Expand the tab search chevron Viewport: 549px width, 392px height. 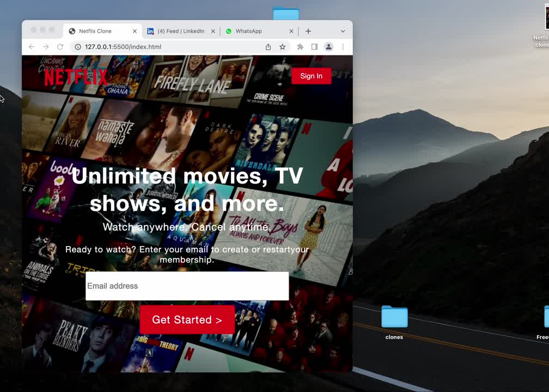point(343,31)
